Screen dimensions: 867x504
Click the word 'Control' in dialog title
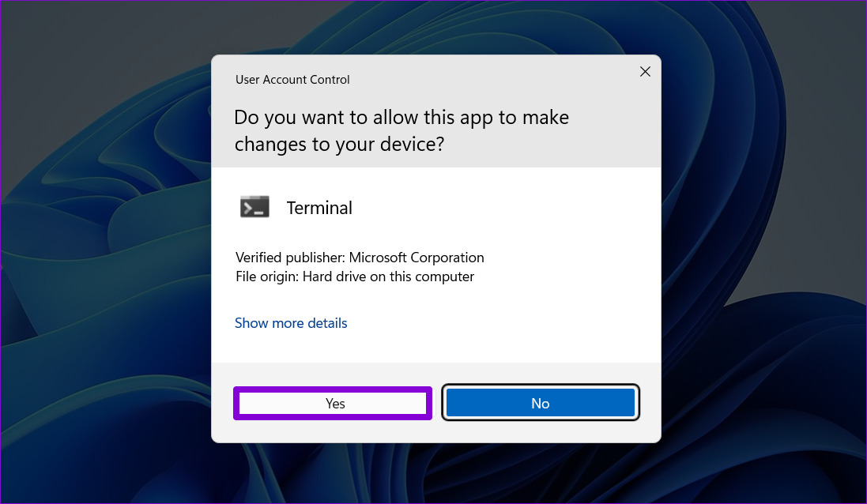coord(331,80)
